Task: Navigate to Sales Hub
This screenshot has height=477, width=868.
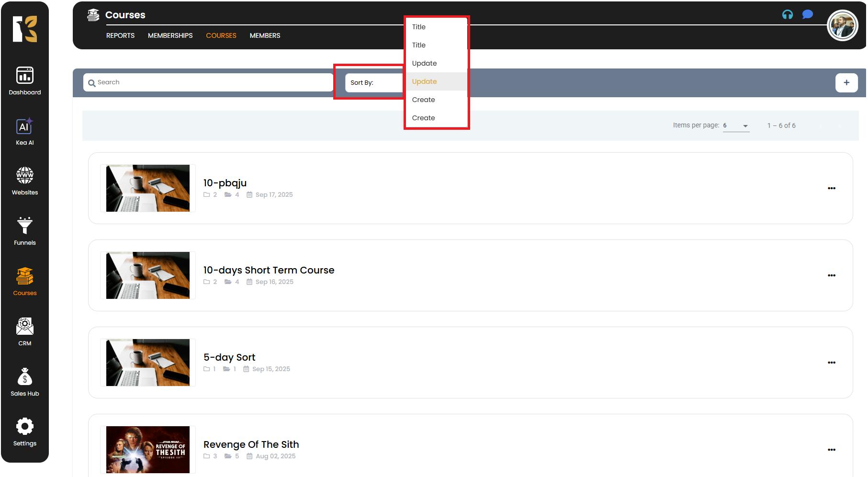Action: click(x=25, y=382)
